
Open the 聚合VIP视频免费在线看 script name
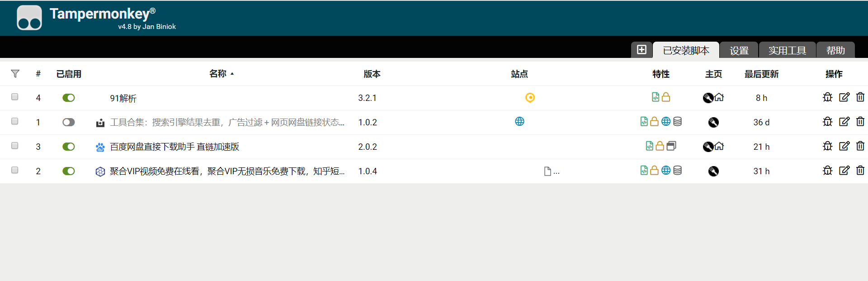tap(227, 171)
